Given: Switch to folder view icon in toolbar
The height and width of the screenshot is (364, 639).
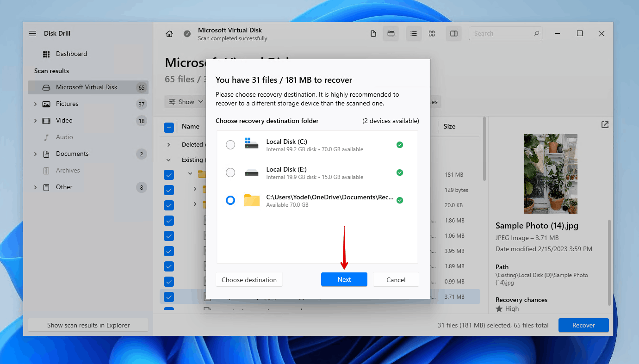Looking at the screenshot, I should (x=391, y=34).
